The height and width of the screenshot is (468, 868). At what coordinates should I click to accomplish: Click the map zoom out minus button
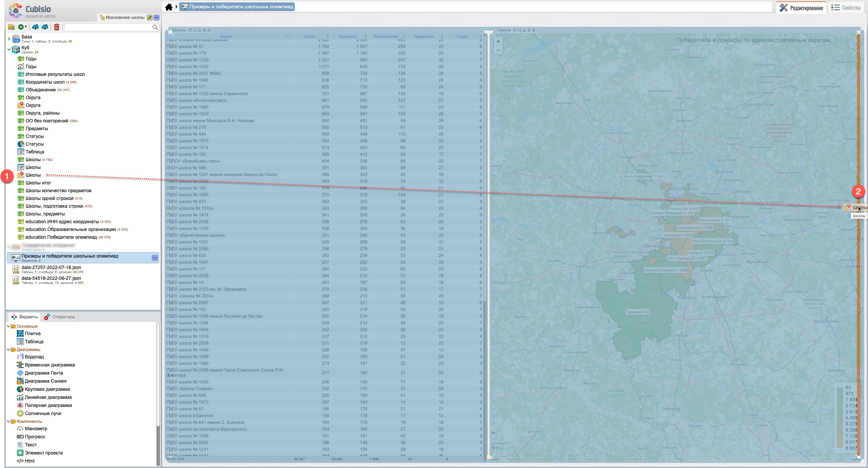(498, 50)
